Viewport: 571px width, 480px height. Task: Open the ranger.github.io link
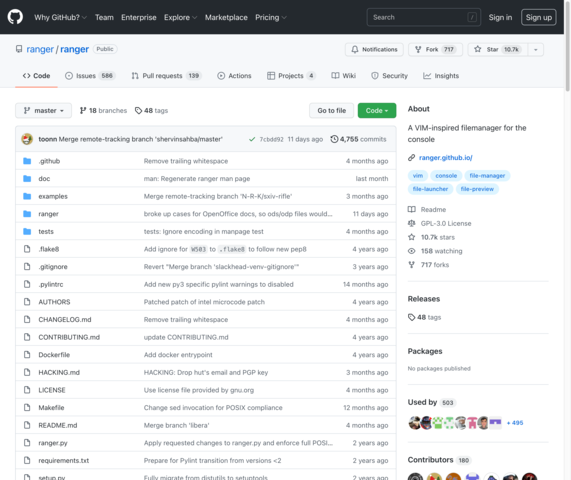(445, 158)
